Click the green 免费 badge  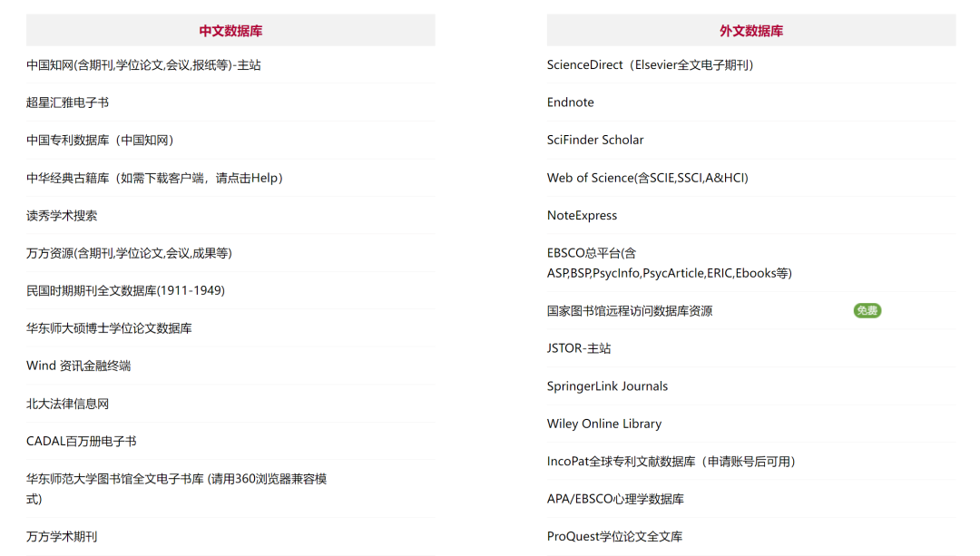click(x=867, y=311)
